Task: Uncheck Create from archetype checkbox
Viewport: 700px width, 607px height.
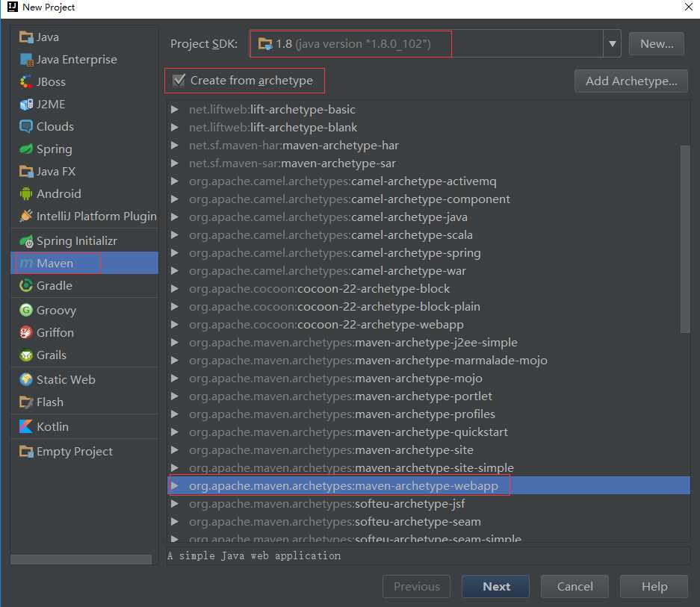Action: pos(179,81)
